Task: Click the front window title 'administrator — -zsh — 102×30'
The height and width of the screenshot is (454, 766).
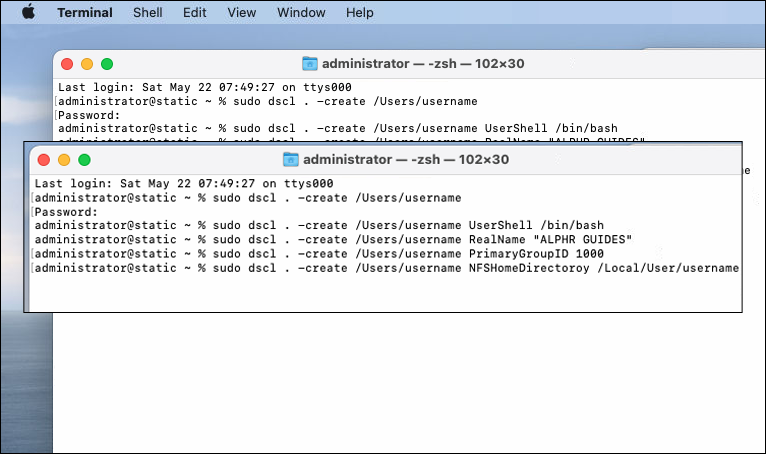Action: (x=406, y=159)
